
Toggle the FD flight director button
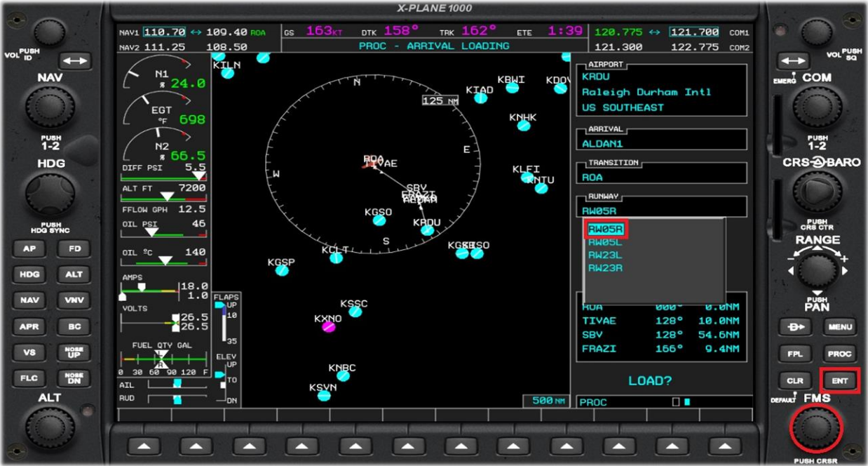pyautogui.click(x=74, y=248)
